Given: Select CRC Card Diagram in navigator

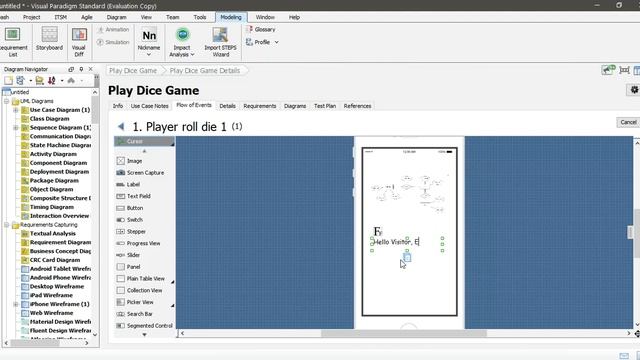Looking at the screenshot, I should point(55,260).
